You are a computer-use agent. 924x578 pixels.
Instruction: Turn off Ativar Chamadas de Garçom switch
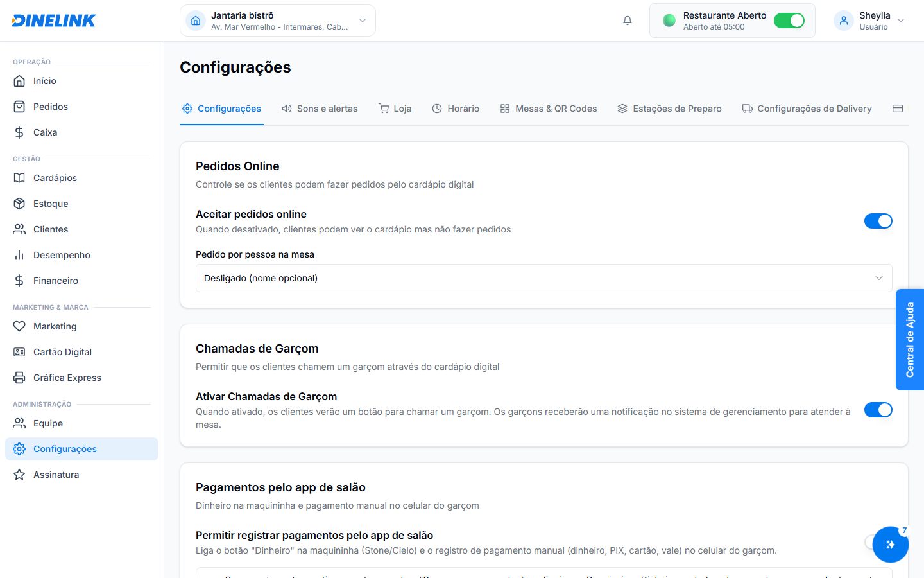(878, 410)
